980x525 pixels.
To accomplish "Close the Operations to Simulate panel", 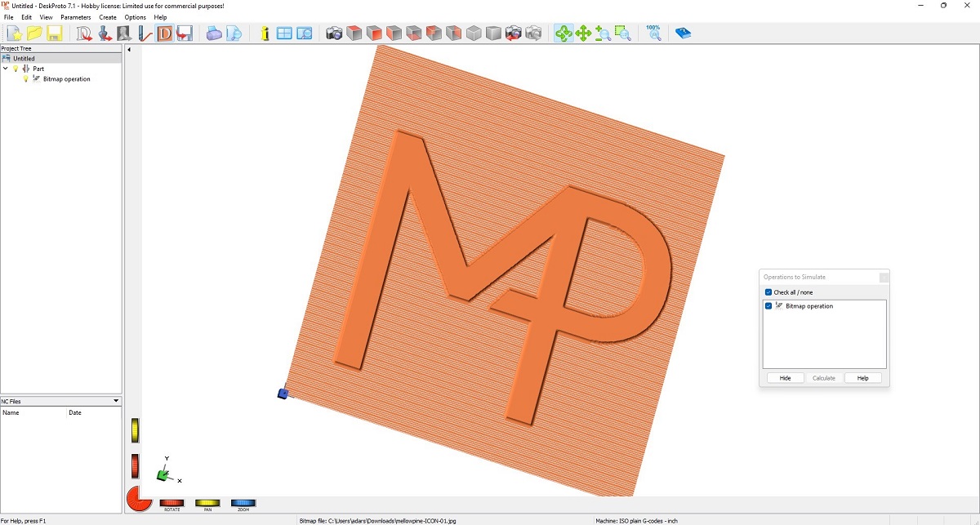I will [884, 278].
